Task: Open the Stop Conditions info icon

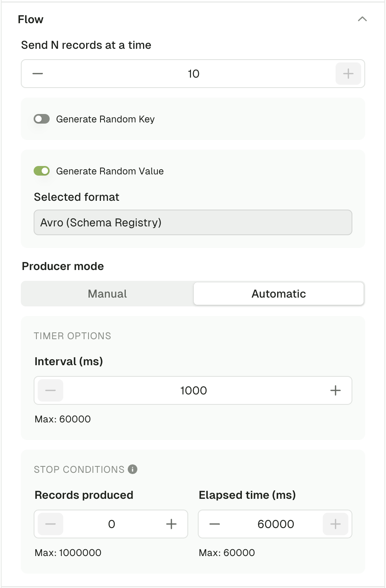Action: point(133,469)
